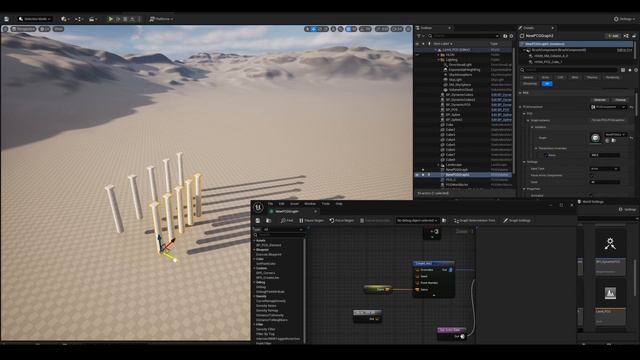Toggle Pause Regen in PCG toolbar
Image resolution: width=640 pixels, height=360 pixels.
pos(311,220)
